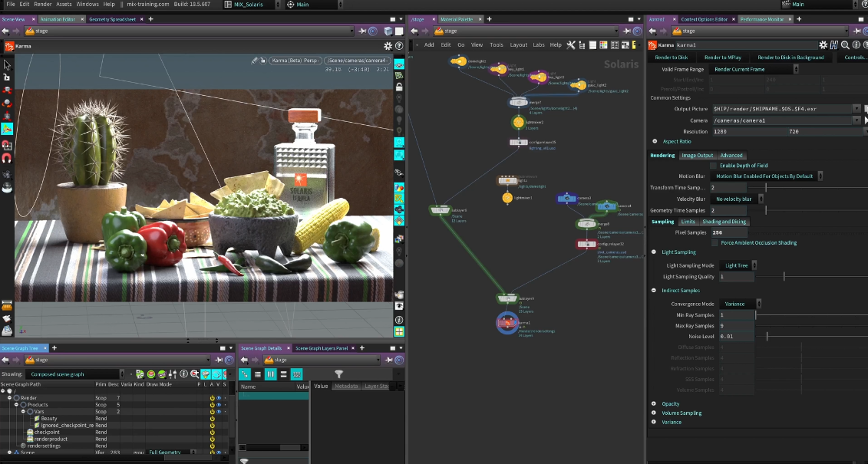Toggle Force Ambient Occlusion Shading checkbox
Image resolution: width=868 pixels, height=464 pixels.
click(x=715, y=243)
